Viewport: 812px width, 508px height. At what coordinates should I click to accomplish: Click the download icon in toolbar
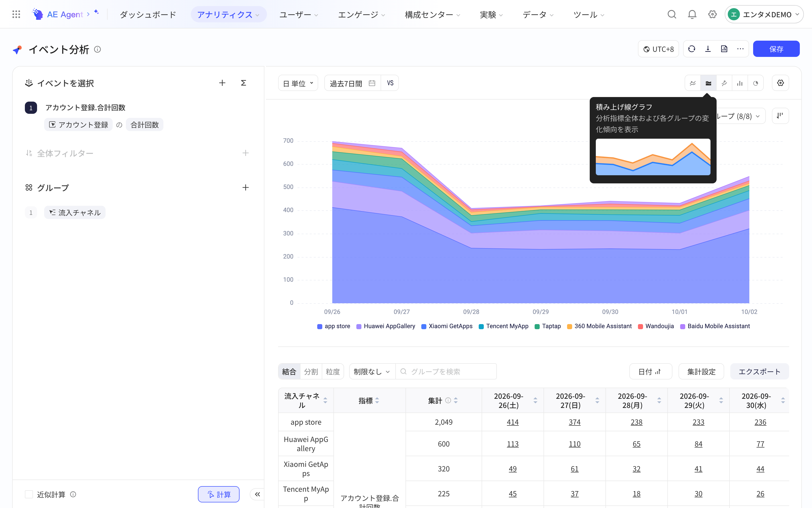point(708,49)
